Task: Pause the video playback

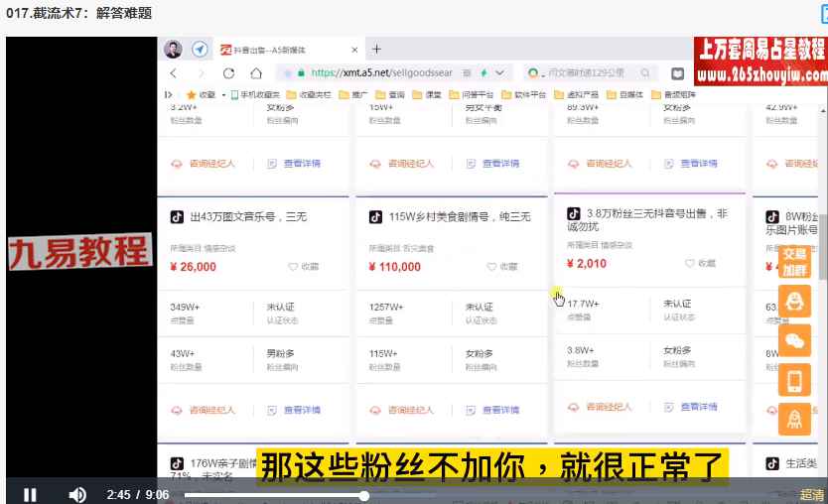Action: pos(30,494)
